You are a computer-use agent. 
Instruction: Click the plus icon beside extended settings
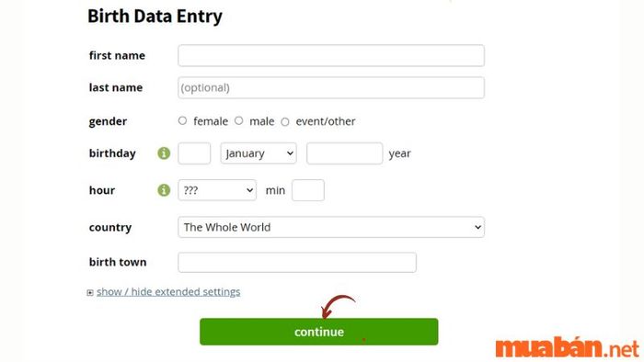(x=90, y=292)
